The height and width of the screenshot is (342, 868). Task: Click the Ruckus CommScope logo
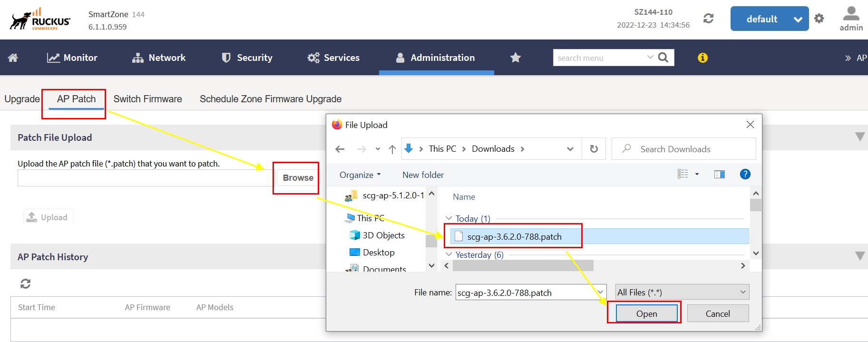[x=40, y=19]
